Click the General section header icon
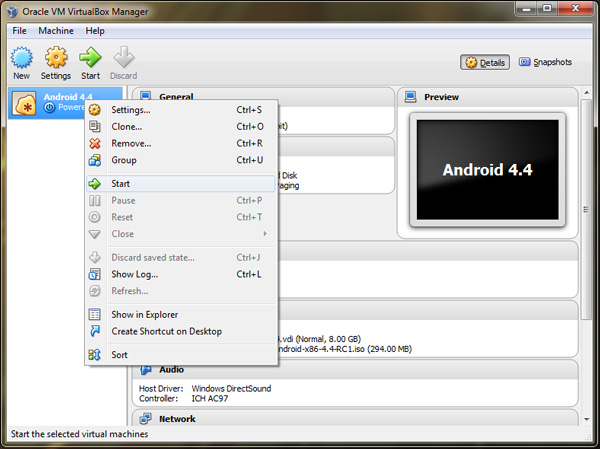 [145, 95]
